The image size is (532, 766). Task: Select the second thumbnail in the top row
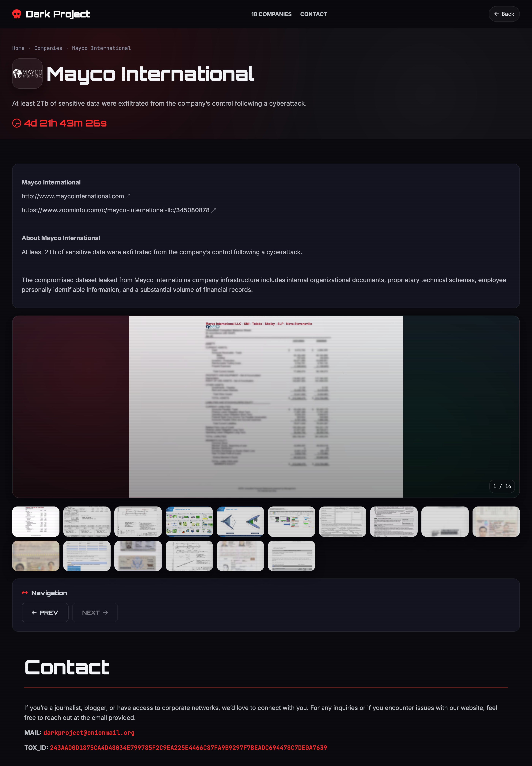[x=87, y=522]
